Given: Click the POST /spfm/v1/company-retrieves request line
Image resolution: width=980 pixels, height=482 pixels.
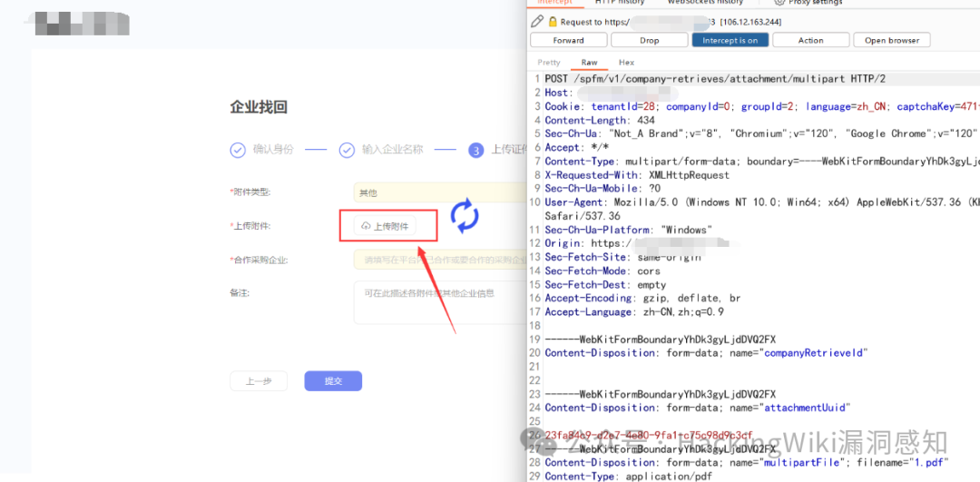Looking at the screenshot, I should [x=715, y=79].
